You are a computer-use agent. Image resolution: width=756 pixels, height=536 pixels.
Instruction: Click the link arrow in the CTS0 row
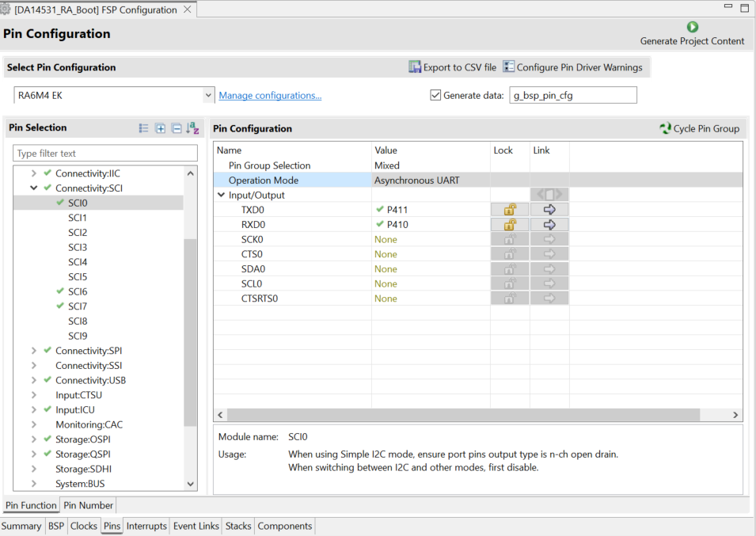click(x=549, y=254)
